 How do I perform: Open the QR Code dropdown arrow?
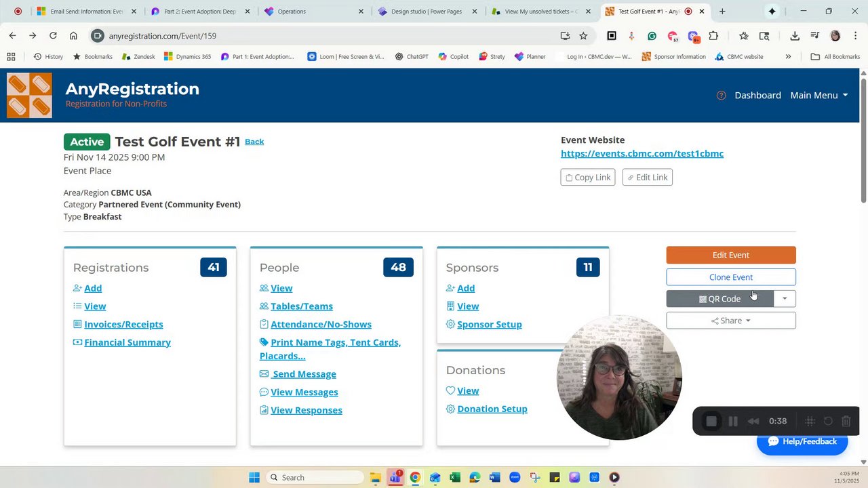tap(785, 299)
